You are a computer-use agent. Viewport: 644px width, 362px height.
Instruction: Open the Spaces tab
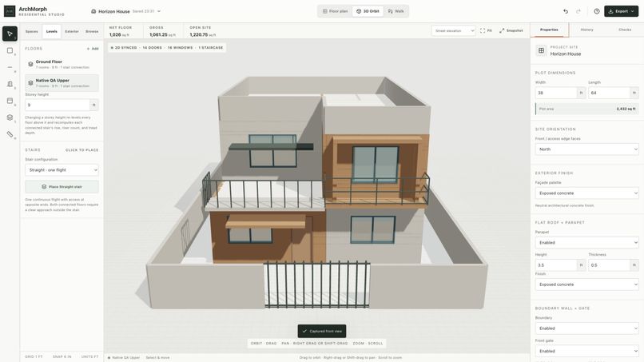[32, 32]
